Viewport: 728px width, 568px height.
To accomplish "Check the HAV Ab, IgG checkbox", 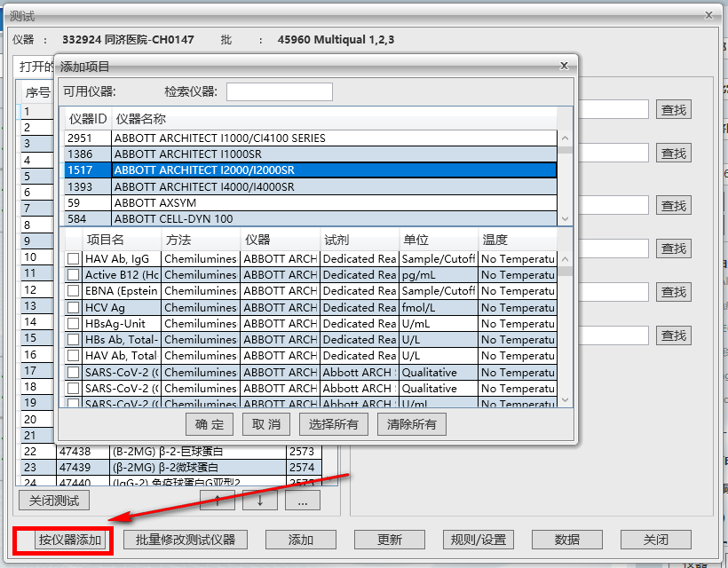I will 73,258.
